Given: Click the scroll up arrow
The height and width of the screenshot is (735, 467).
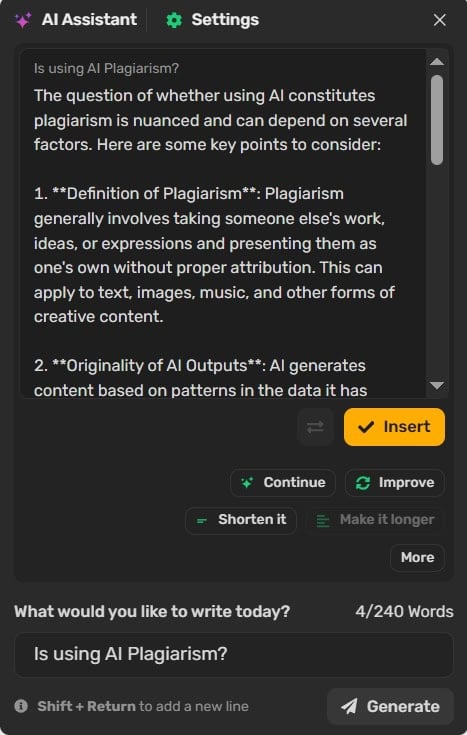Looking at the screenshot, I should [x=437, y=61].
